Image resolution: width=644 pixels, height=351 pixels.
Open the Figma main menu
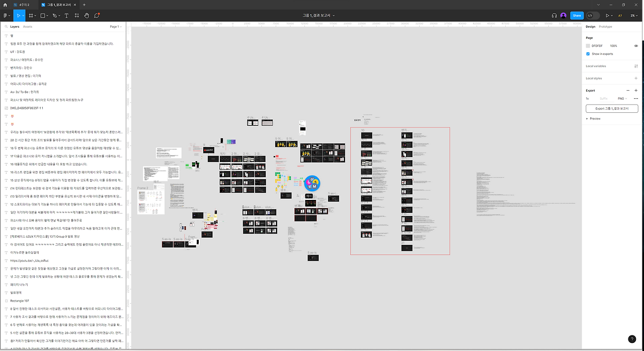click(6, 16)
